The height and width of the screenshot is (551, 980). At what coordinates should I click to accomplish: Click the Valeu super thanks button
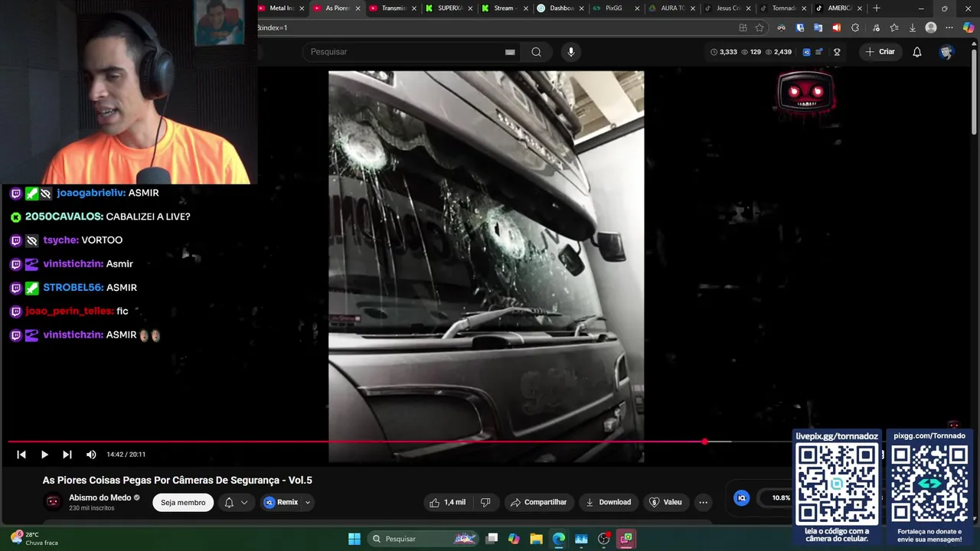click(665, 502)
